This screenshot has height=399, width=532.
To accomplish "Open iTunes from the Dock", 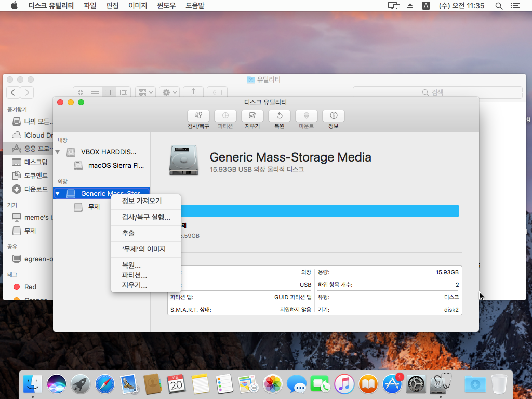I will coord(344,384).
